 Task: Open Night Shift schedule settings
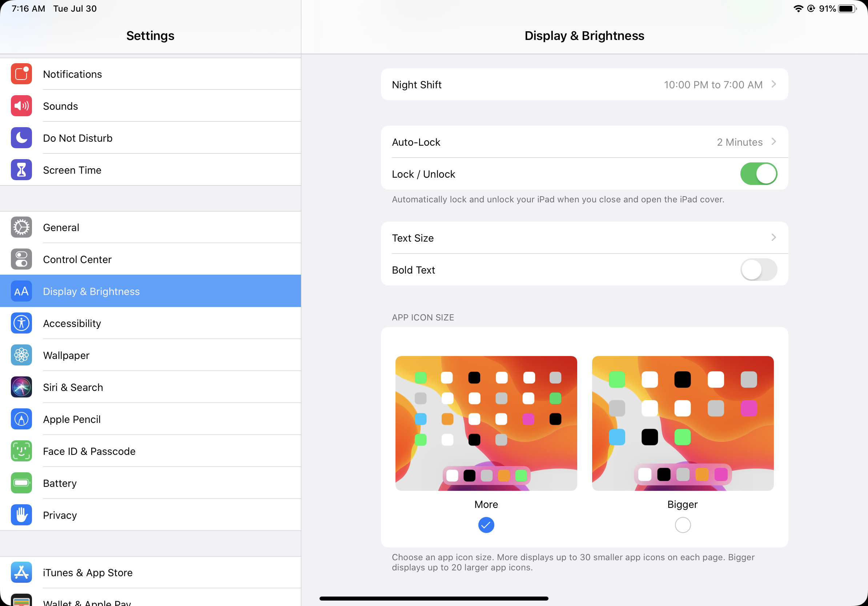pyautogui.click(x=584, y=84)
